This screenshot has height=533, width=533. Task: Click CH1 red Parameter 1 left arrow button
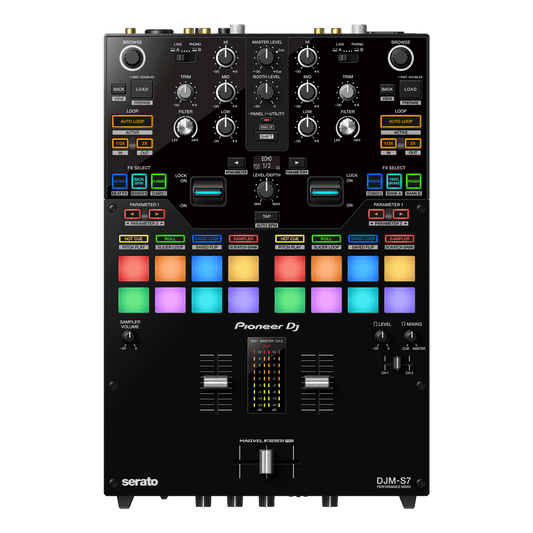133,214
